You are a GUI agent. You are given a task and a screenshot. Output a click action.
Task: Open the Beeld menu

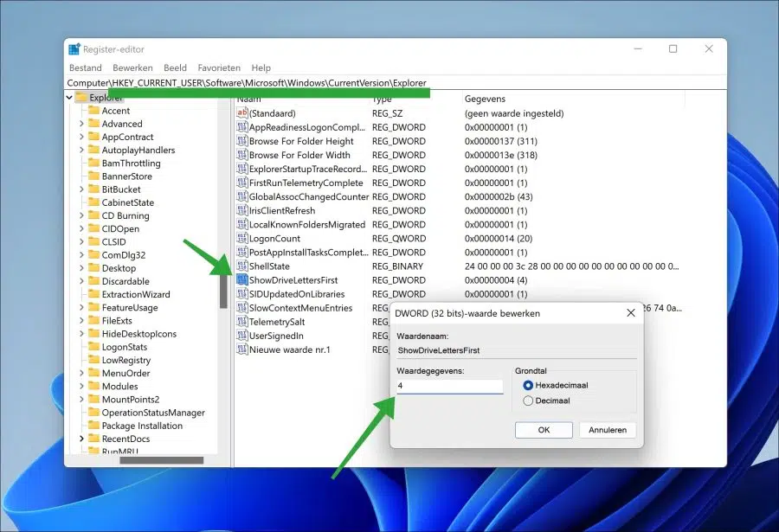point(176,68)
